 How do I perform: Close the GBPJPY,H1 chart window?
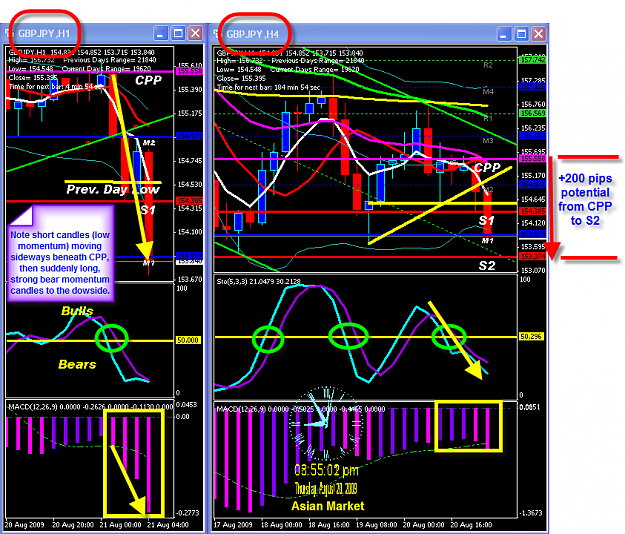click(x=195, y=33)
